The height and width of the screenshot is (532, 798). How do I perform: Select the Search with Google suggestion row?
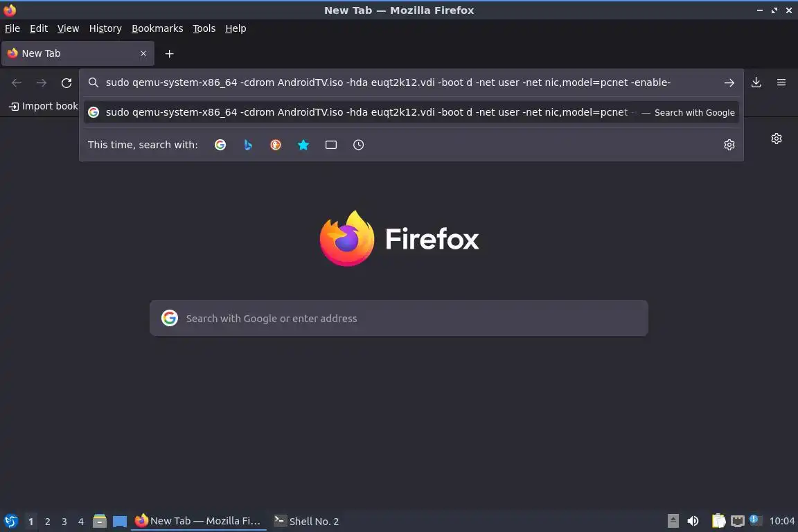(x=411, y=112)
